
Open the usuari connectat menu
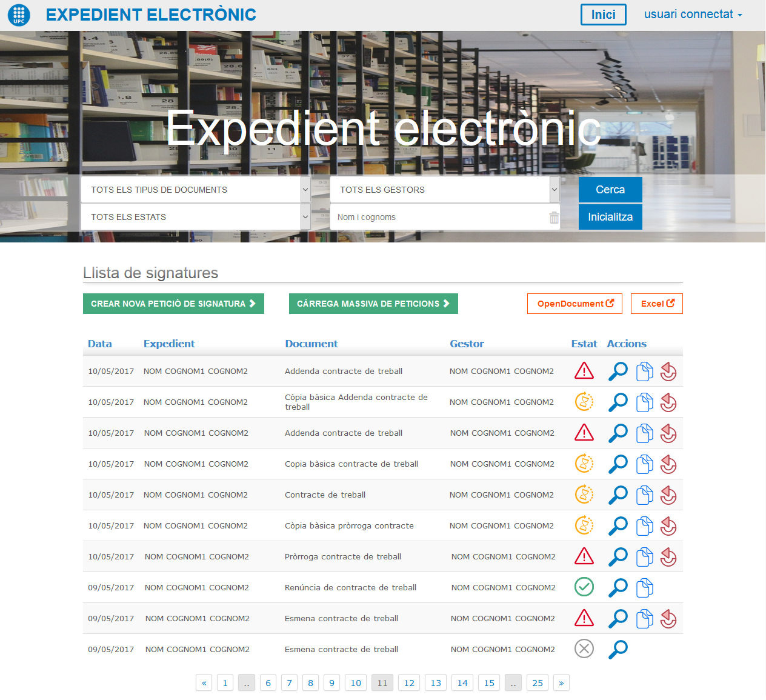693,15
